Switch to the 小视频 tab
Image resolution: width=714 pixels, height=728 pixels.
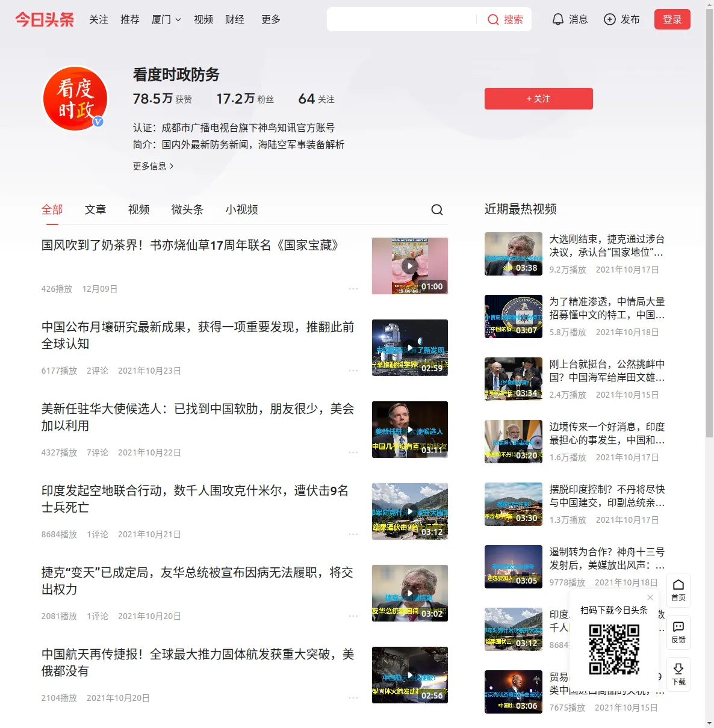click(x=242, y=209)
